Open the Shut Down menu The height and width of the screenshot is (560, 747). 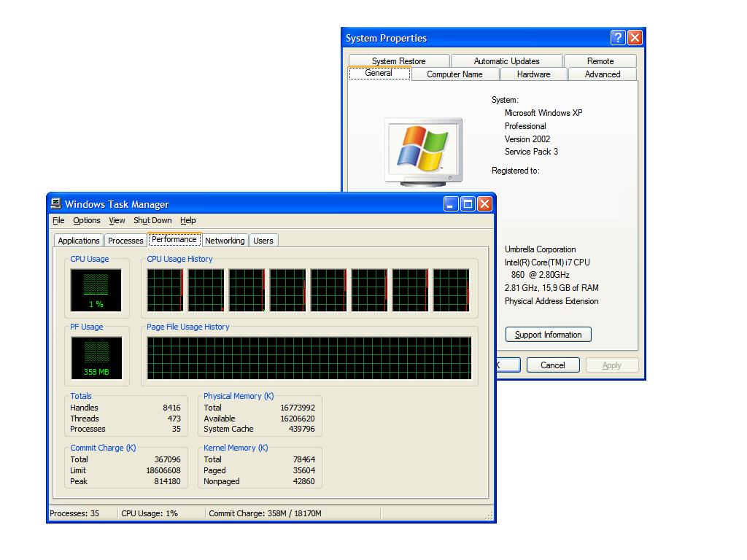coord(152,220)
